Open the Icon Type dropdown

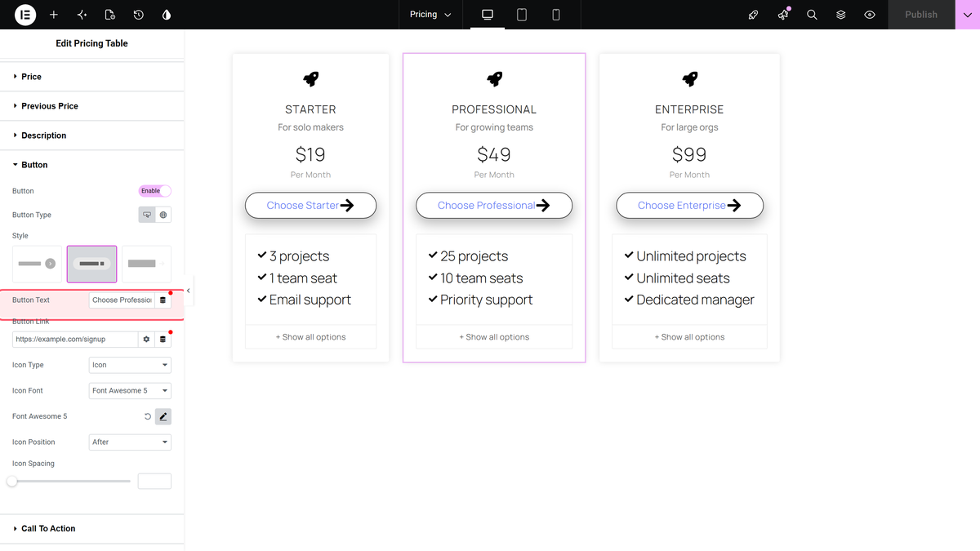pos(130,365)
